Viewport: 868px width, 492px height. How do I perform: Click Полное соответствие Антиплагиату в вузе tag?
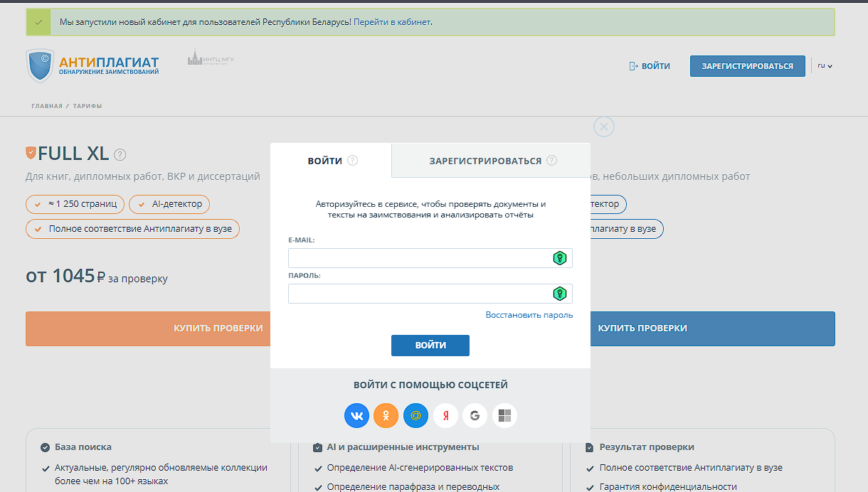pos(133,229)
